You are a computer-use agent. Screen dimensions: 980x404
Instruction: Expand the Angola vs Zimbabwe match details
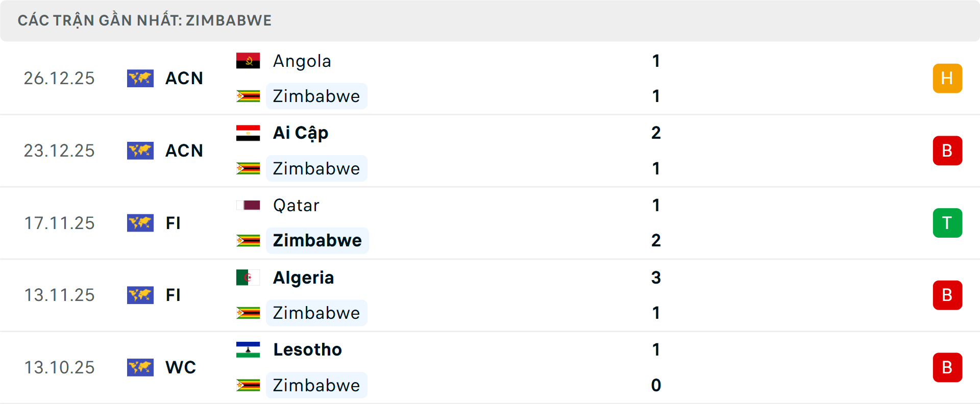(490, 78)
